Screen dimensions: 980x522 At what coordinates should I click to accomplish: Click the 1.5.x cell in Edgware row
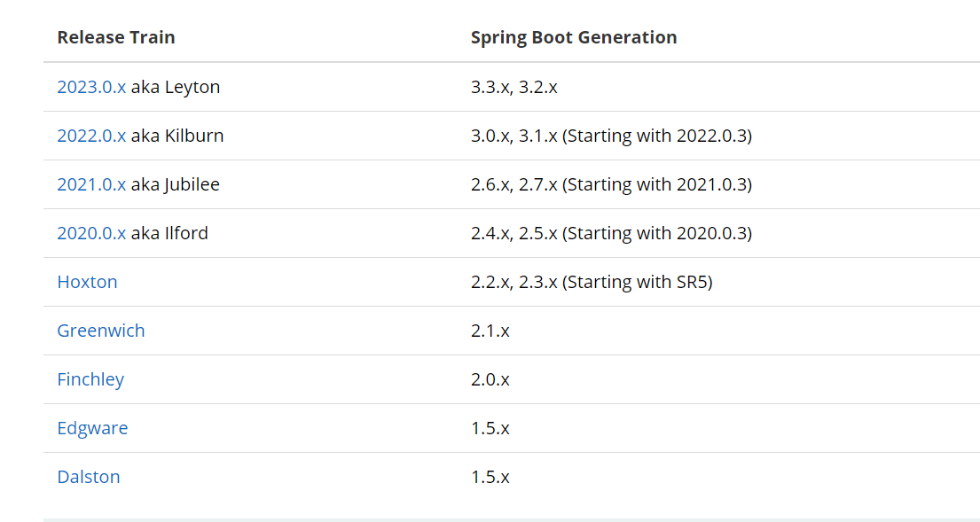pyautogui.click(x=490, y=428)
